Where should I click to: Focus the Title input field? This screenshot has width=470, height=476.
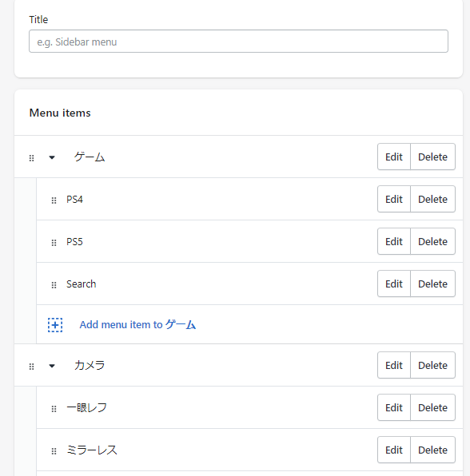[x=238, y=42]
